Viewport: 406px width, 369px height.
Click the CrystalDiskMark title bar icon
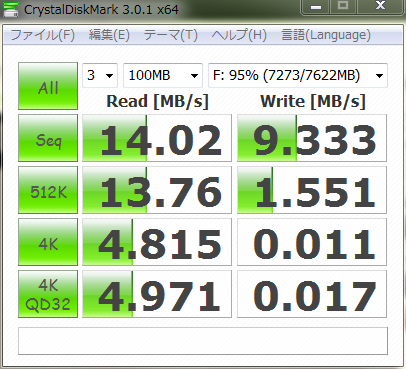tap(11, 9)
